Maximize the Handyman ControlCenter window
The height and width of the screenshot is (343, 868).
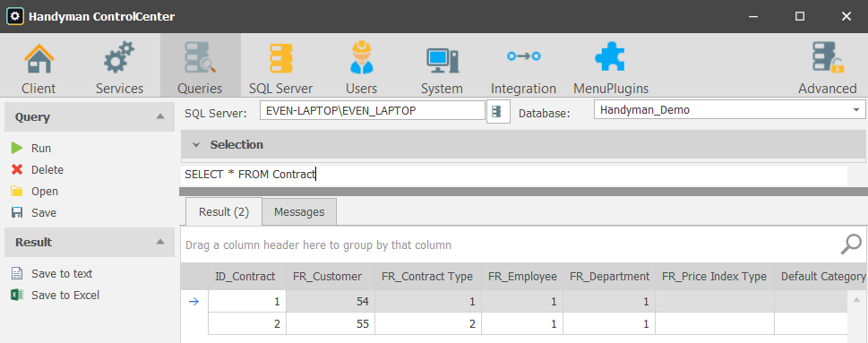pos(800,16)
